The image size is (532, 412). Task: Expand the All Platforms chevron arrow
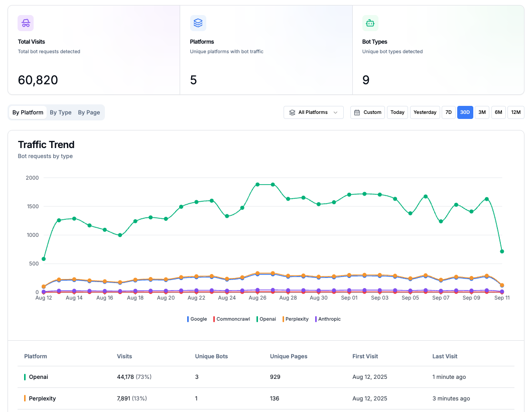pyautogui.click(x=335, y=112)
